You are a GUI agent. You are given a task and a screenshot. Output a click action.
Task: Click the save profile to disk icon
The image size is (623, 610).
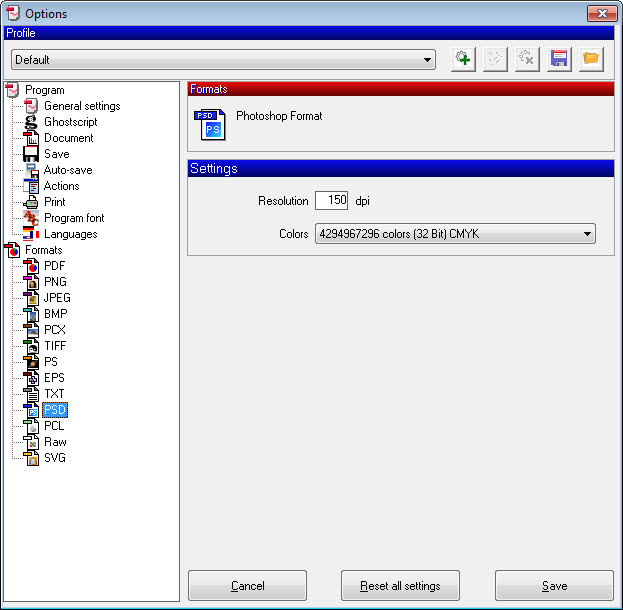(x=559, y=60)
